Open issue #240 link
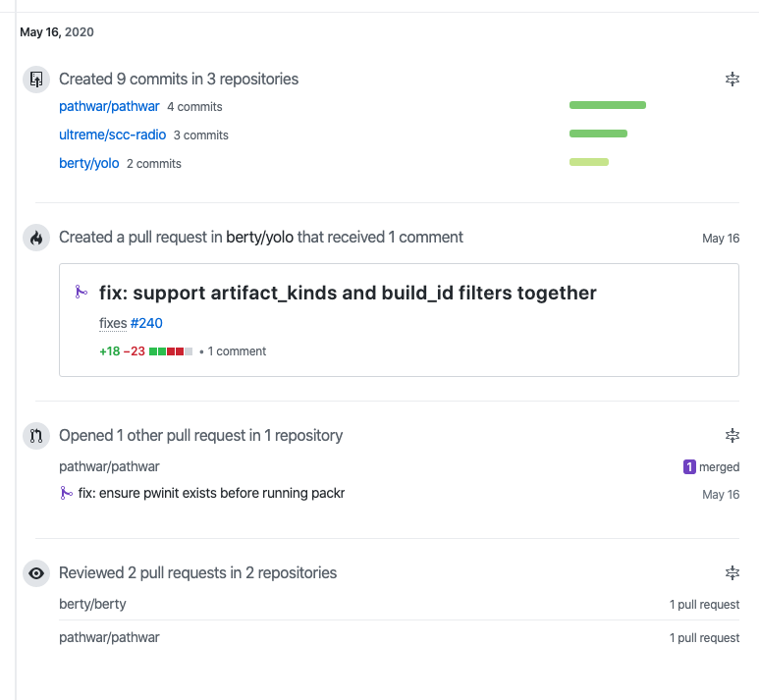Screen dimensions: 759x700 point(146,323)
